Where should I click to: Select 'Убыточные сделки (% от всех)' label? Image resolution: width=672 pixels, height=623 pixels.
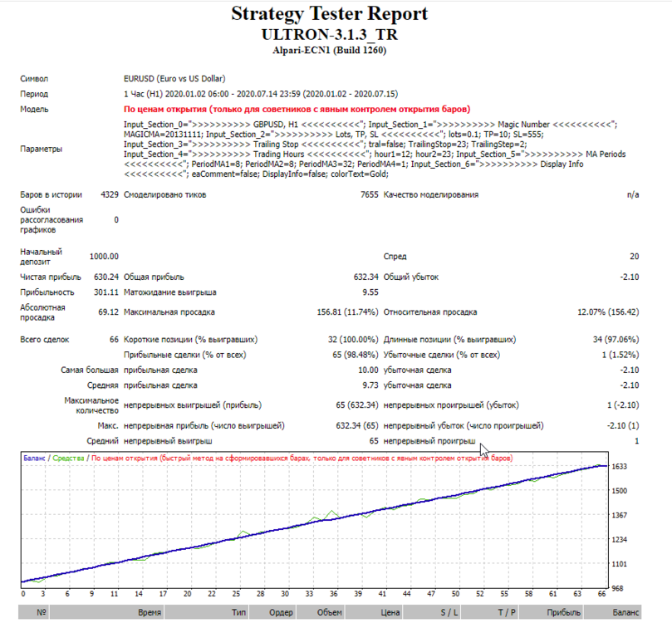pyautogui.click(x=441, y=356)
